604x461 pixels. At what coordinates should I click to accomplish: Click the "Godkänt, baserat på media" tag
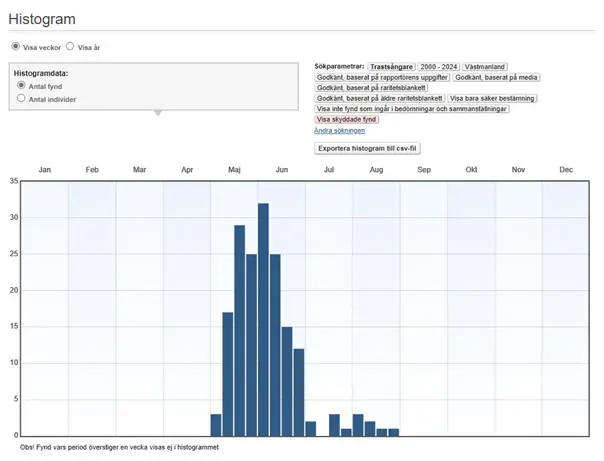click(x=495, y=77)
